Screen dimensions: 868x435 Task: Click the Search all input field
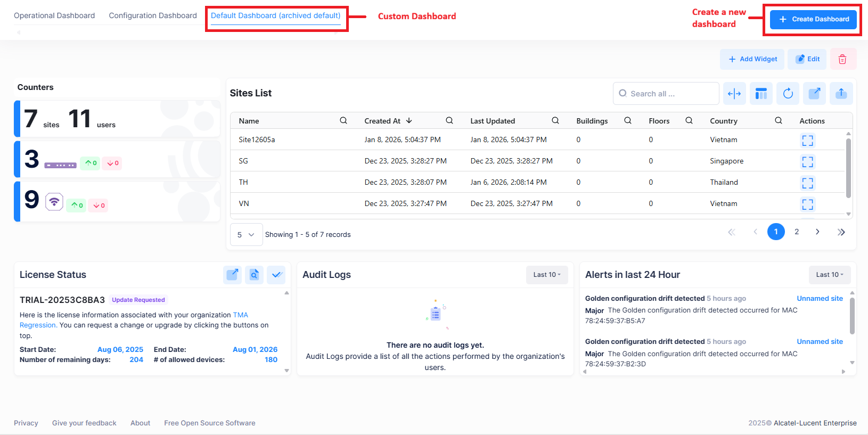666,94
